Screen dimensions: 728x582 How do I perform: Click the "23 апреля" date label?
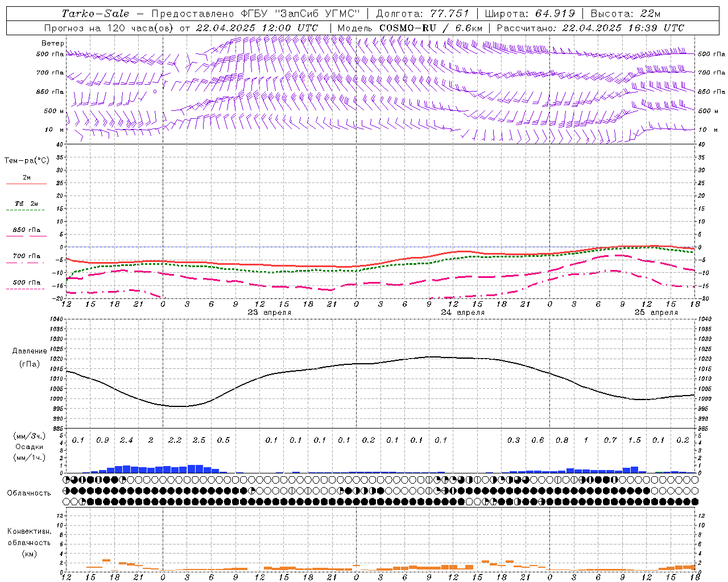269,313
